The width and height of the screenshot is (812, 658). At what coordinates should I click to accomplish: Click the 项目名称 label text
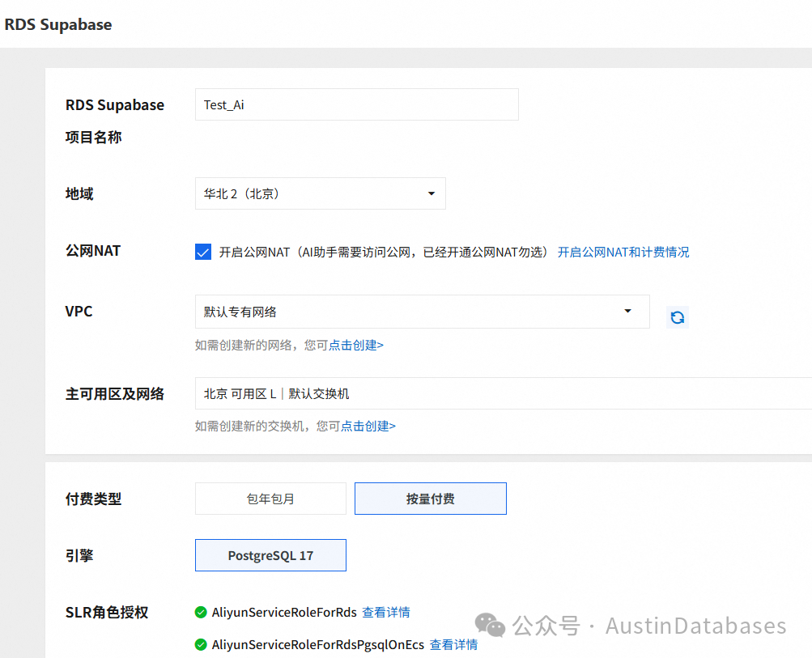93,138
